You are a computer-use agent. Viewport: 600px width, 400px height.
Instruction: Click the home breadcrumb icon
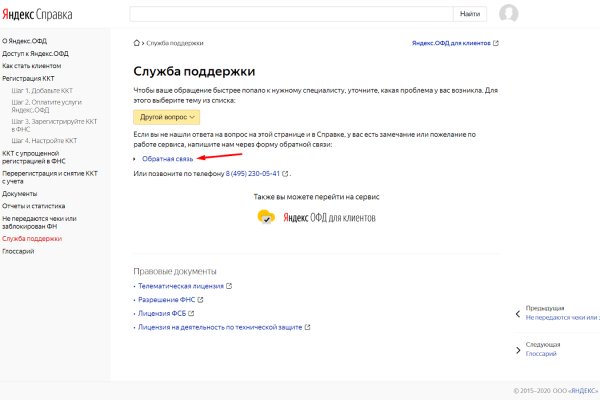pyautogui.click(x=137, y=44)
